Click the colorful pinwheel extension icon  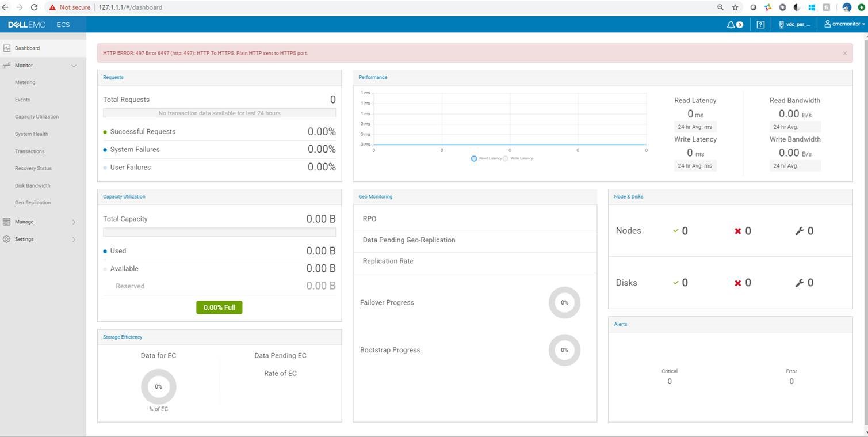click(x=768, y=7)
